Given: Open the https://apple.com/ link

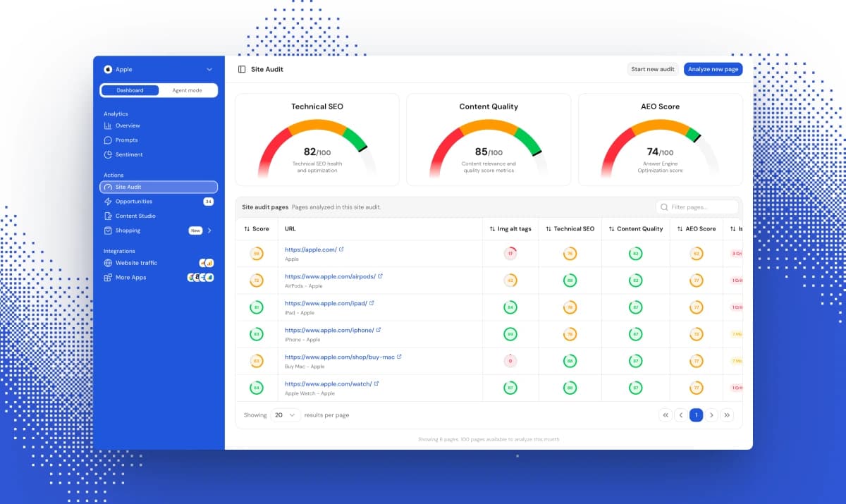Looking at the screenshot, I should pos(311,250).
